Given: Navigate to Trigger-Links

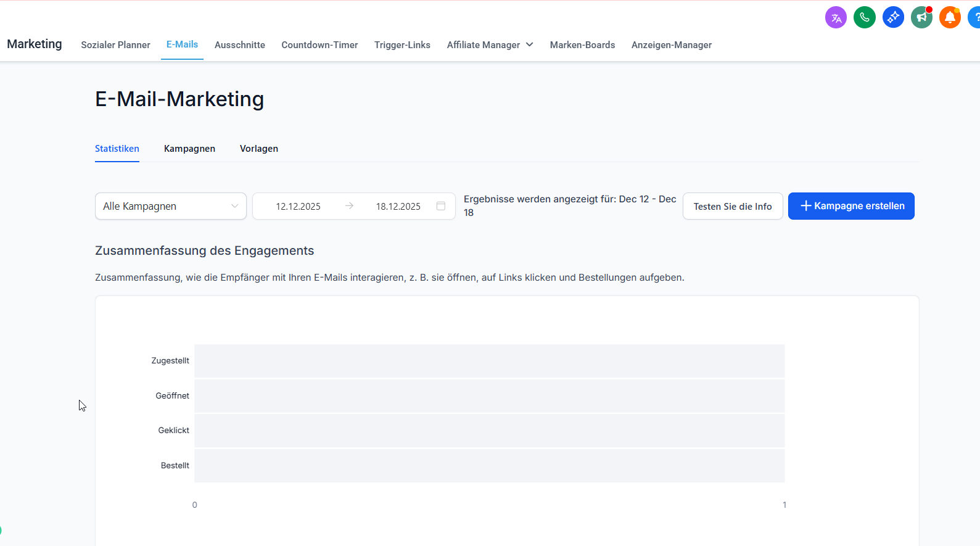Looking at the screenshot, I should (402, 45).
